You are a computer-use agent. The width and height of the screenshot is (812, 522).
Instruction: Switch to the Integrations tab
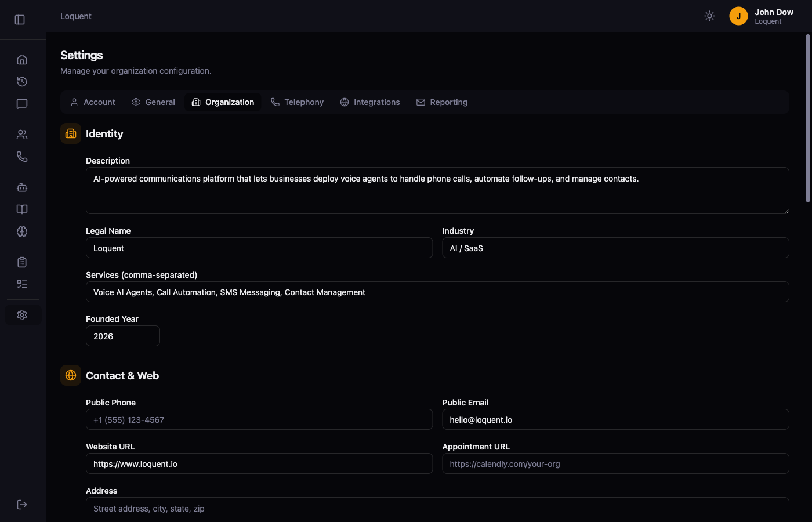tap(370, 101)
